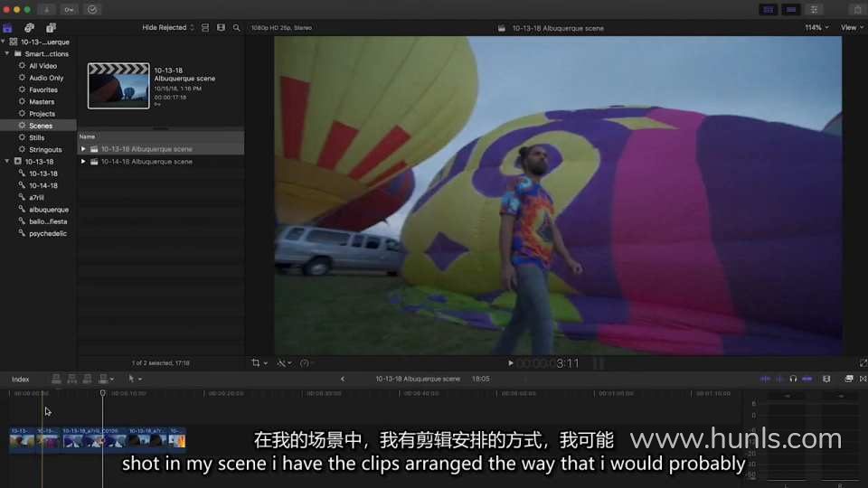Click the Import Media toolbar button
This screenshot has height=488, width=868.
[x=46, y=9]
